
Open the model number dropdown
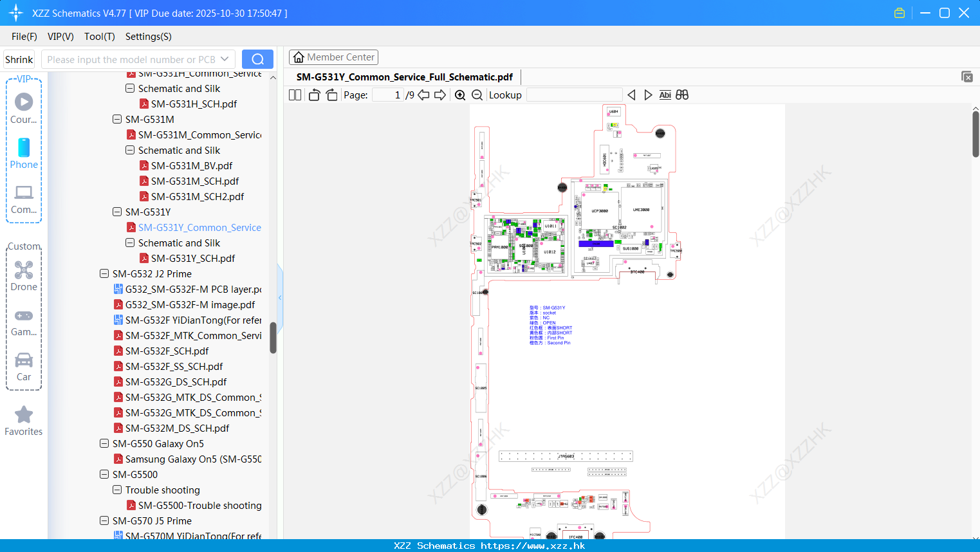223,59
